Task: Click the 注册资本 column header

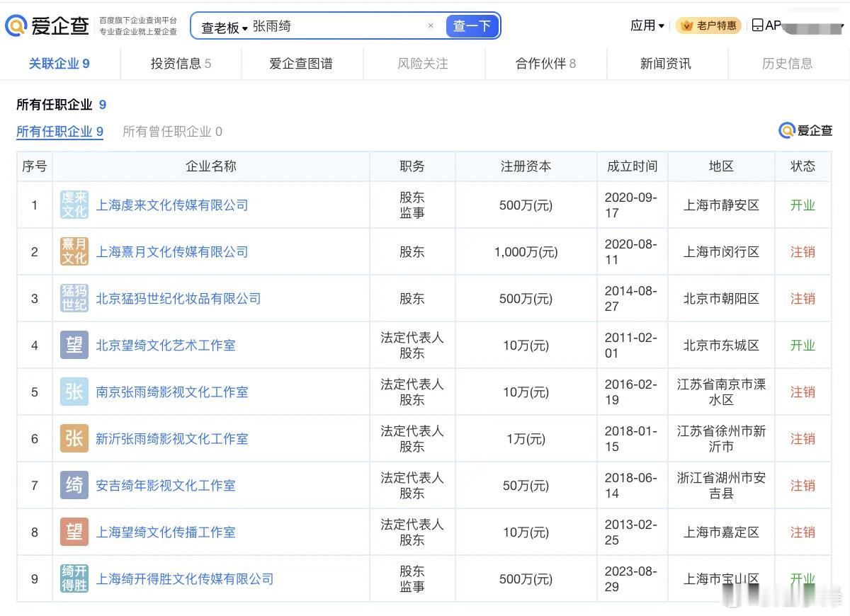Action: point(526,166)
